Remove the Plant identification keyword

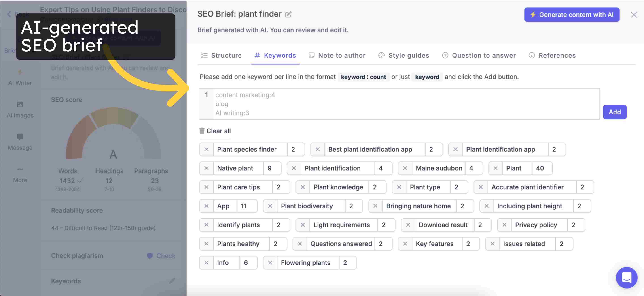point(294,168)
